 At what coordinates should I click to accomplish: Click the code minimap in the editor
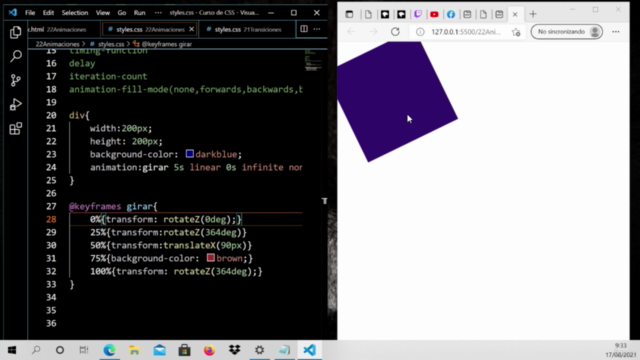click(x=312, y=60)
